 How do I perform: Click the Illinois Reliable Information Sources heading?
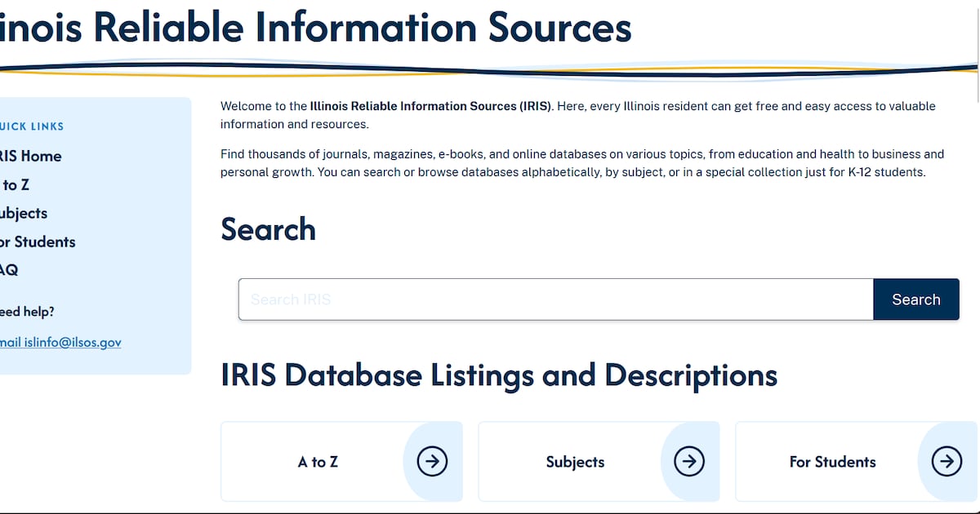pyautogui.click(x=315, y=26)
